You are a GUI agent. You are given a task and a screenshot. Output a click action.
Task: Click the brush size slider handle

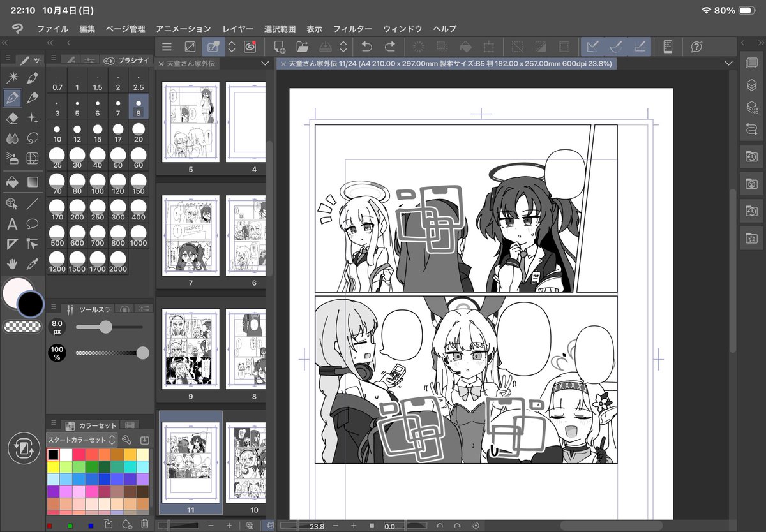(105, 327)
